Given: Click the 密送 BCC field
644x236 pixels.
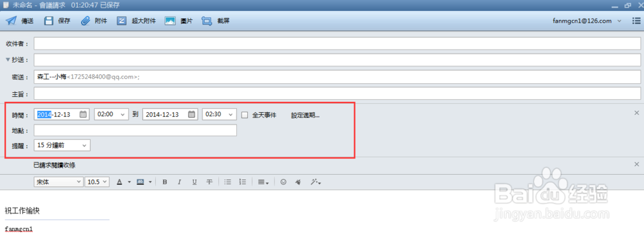Looking at the screenshot, I should point(337,77).
